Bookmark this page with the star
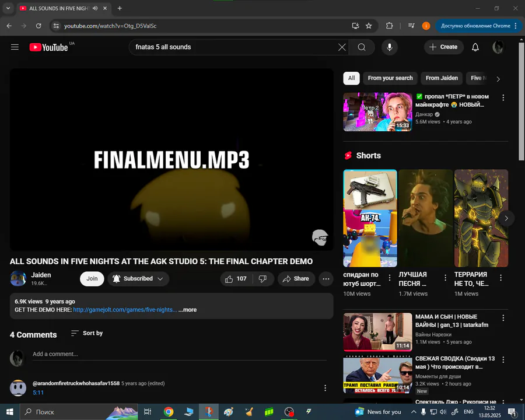 pos(369,26)
